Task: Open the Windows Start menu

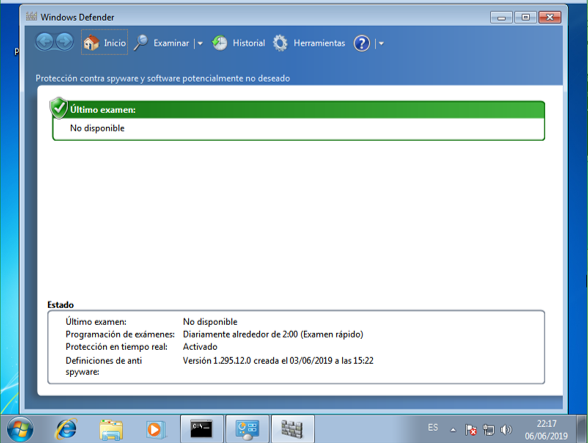Action: click(x=20, y=429)
